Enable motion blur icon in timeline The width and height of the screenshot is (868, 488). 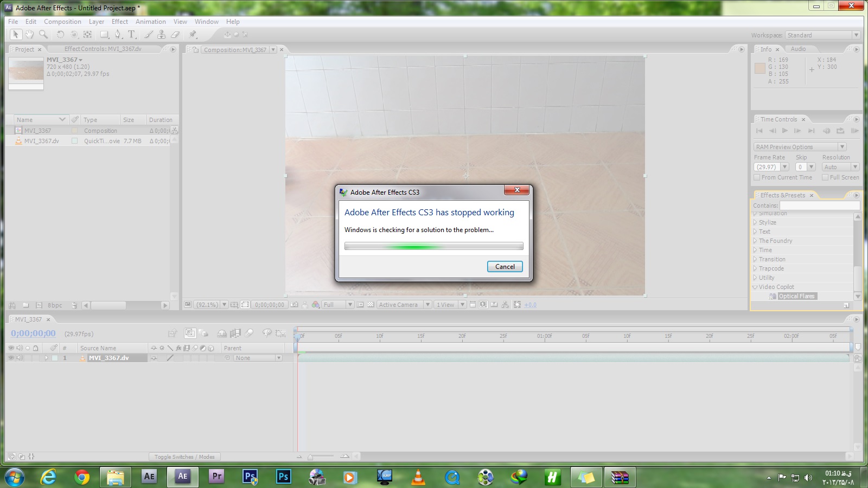tap(248, 333)
